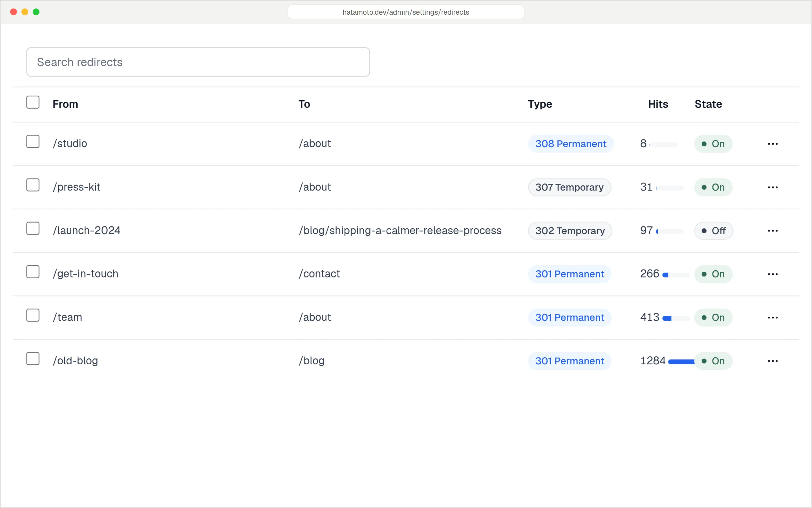Click the /blog/shipping-a-calmer-release-process destination
This screenshot has height=508, width=812.
pos(400,231)
